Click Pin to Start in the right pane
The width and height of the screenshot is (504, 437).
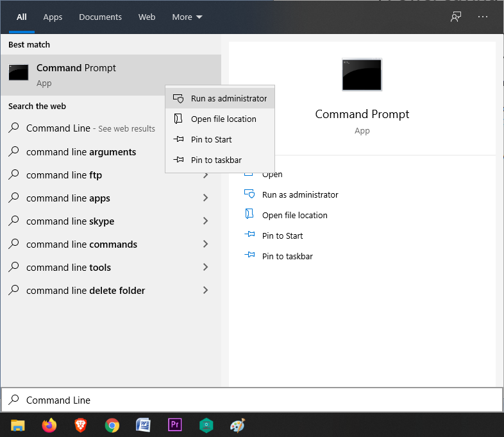283,236
